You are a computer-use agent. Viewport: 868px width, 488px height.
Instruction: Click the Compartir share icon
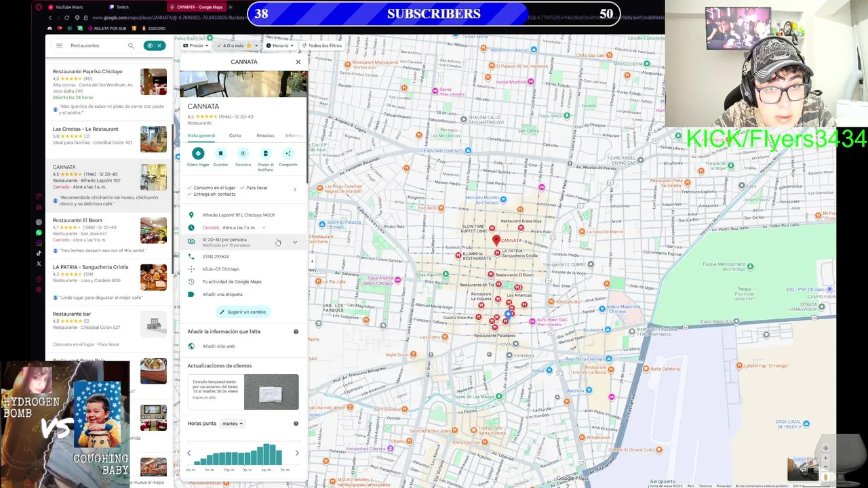(288, 153)
